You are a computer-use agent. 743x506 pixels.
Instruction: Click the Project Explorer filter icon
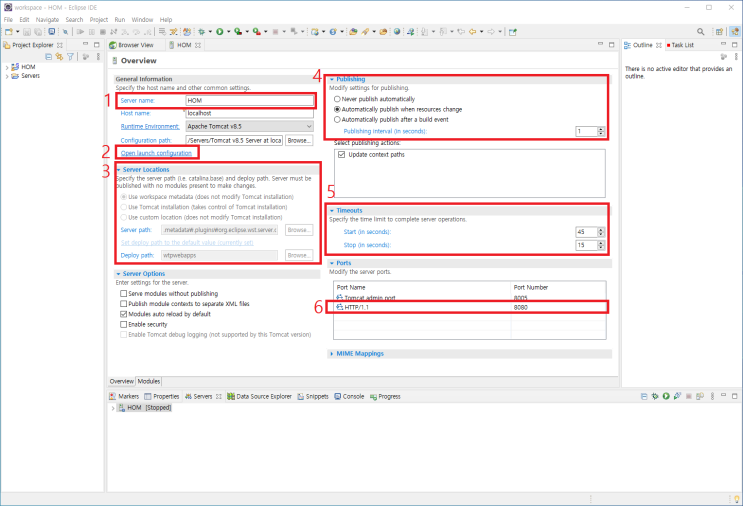click(70, 57)
